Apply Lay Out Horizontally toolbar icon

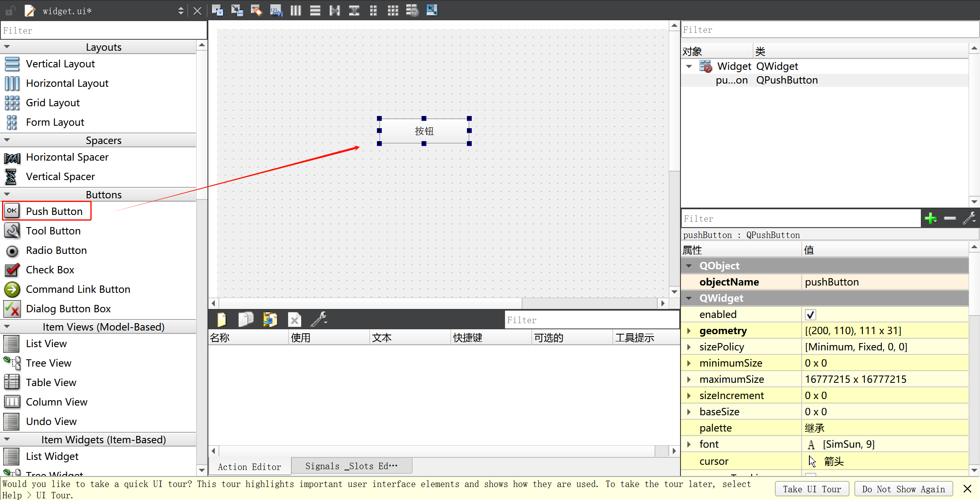296,11
